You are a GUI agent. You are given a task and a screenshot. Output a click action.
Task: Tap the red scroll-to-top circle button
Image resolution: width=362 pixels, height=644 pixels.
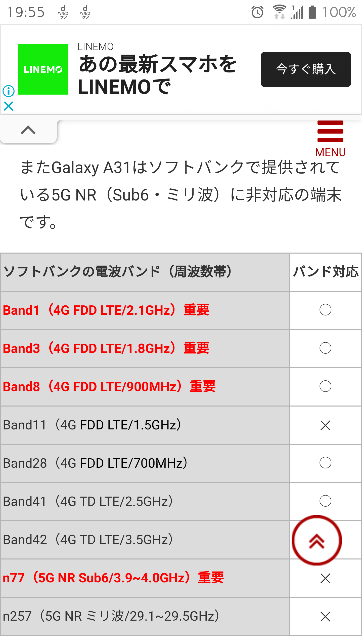click(317, 540)
